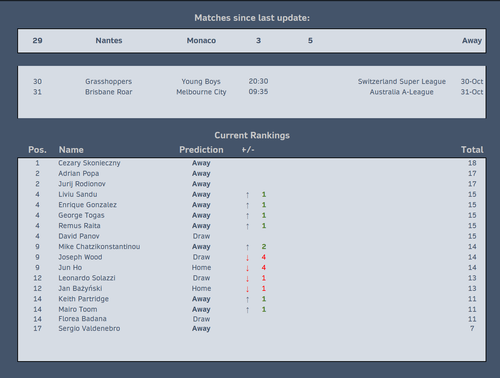500x378 pixels.
Task: Click 'Switzerland Super League' label
Action: (x=402, y=82)
